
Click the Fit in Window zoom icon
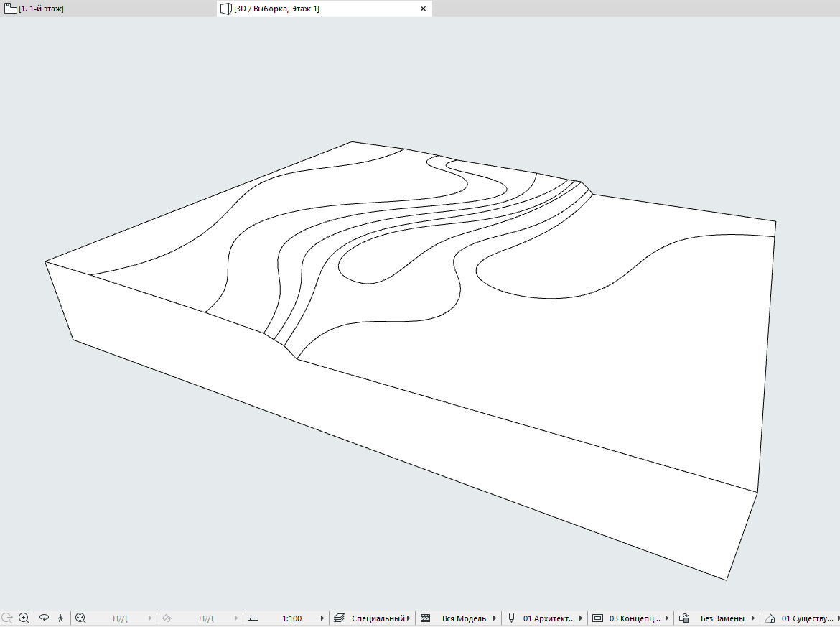80,618
